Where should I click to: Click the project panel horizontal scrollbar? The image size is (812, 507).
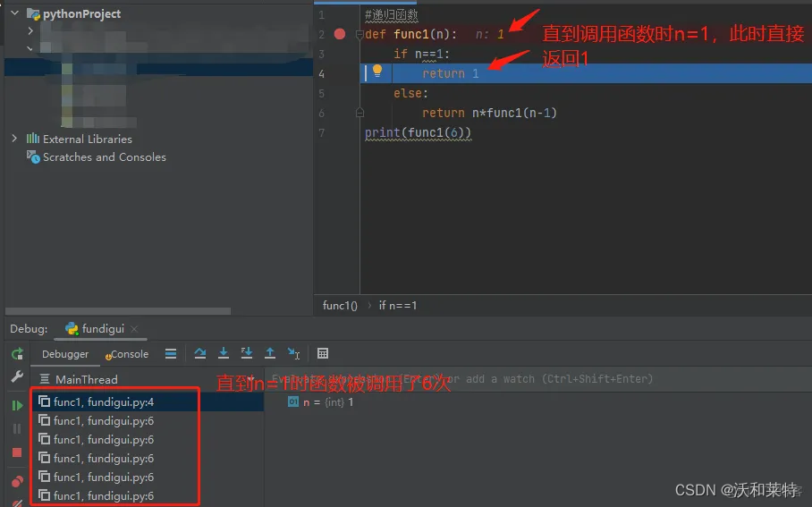118,311
